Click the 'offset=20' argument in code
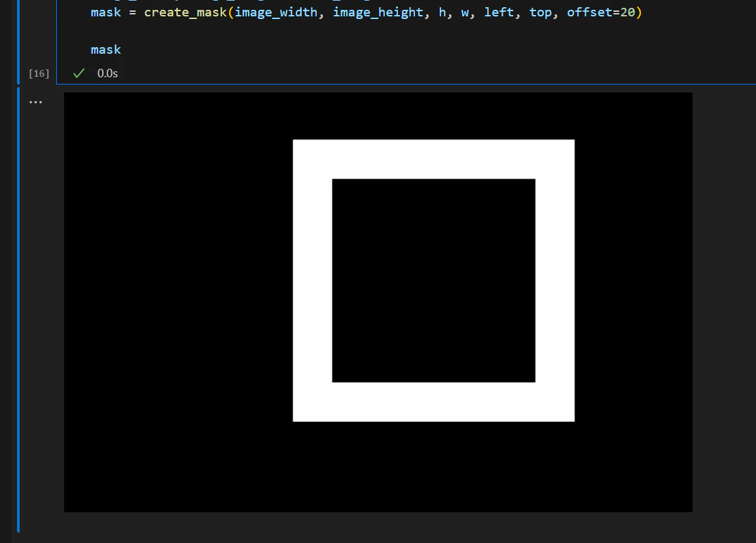Screen dimensions: 756x543 (x=601, y=12)
